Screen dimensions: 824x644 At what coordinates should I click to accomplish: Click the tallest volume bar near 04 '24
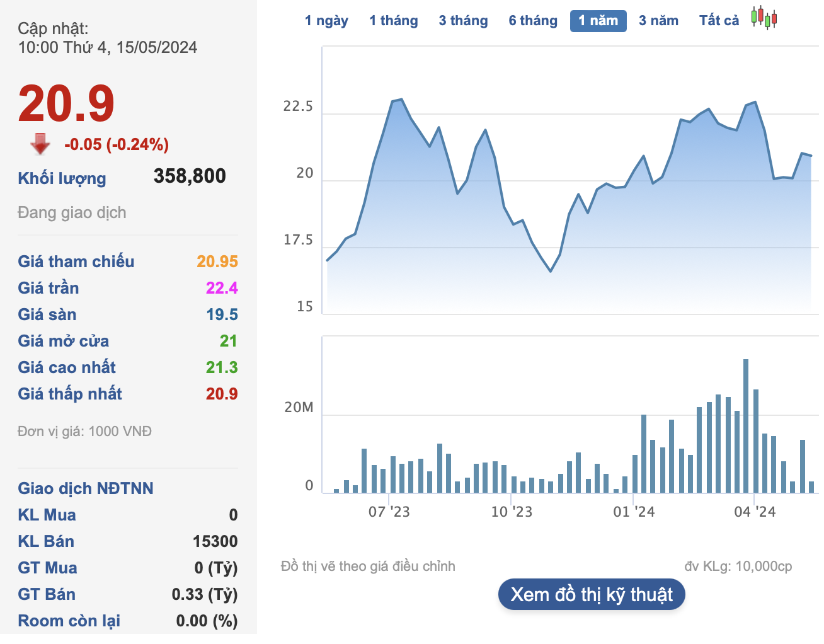(746, 426)
